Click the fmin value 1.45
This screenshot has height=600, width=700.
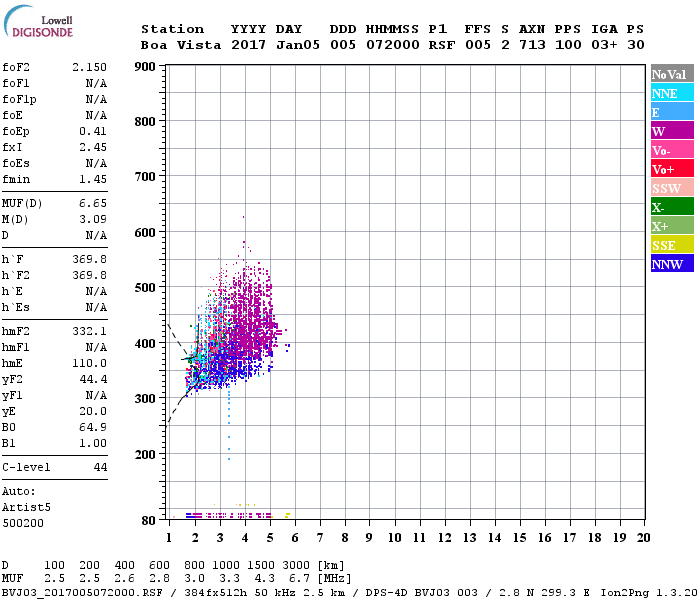tap(93, 179)
